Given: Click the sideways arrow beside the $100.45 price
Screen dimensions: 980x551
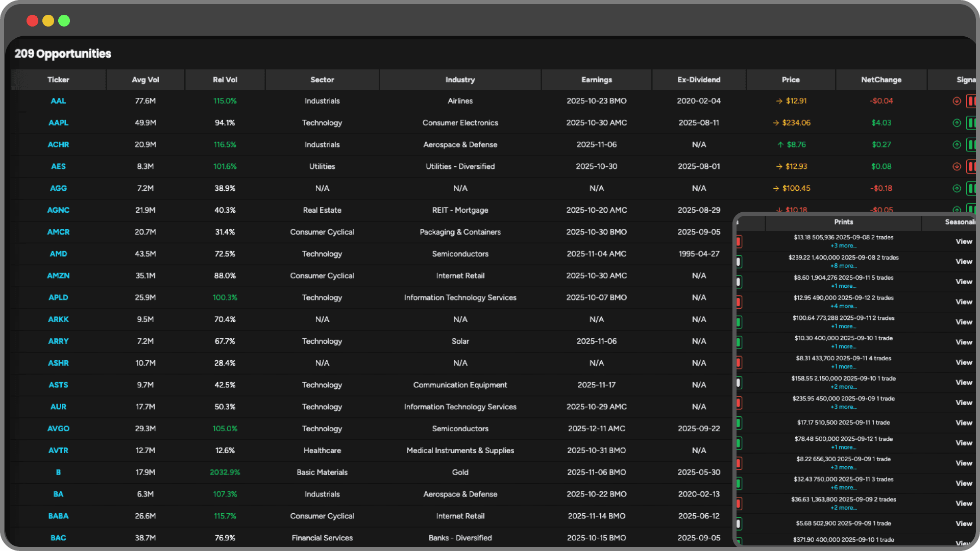Looking at the screenshot, I should pos(776,188).
